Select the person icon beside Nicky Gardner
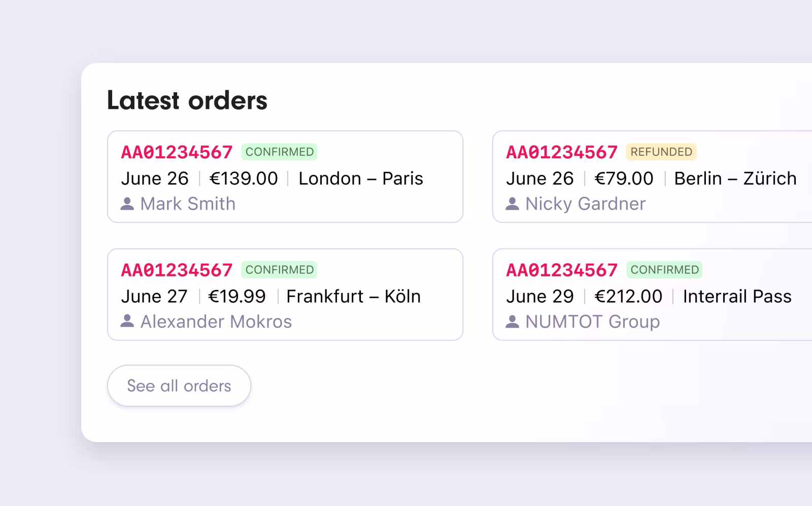Screen dimensions: 812x506 point(513,204)
